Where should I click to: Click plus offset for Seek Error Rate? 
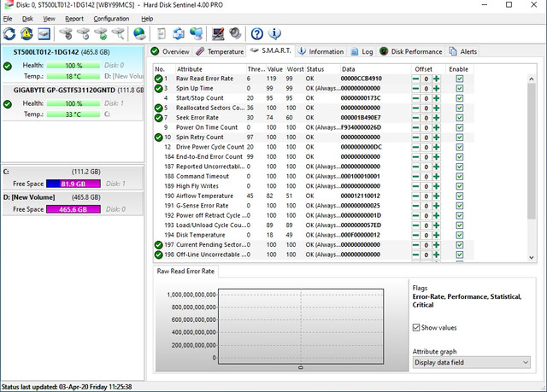[x=436, y=118]
